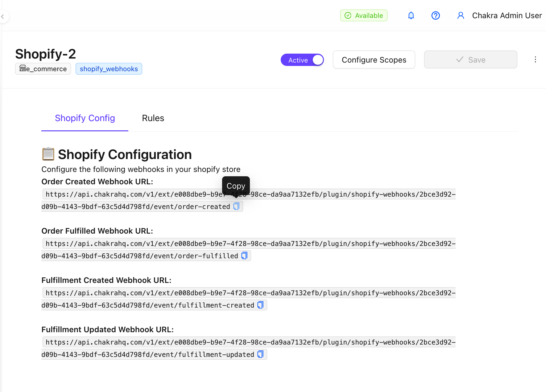Click 'Configure the following webhooks' description text
546x392 pixels.
[x=141, y=169]
